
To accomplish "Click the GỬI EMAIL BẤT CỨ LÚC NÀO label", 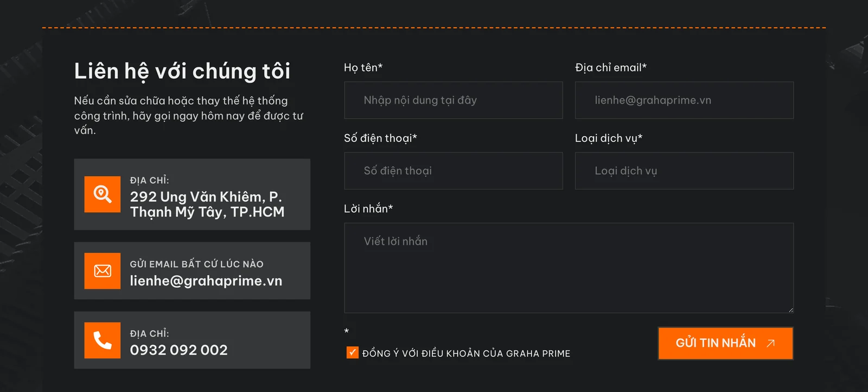I will pyautogui.click(x=196, y=264).
